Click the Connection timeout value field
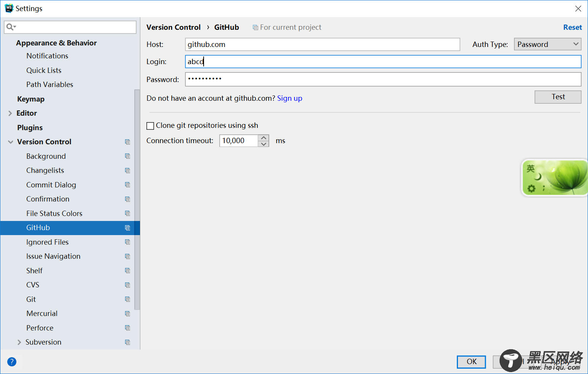 pyautogui.click(x=239, y=141)
